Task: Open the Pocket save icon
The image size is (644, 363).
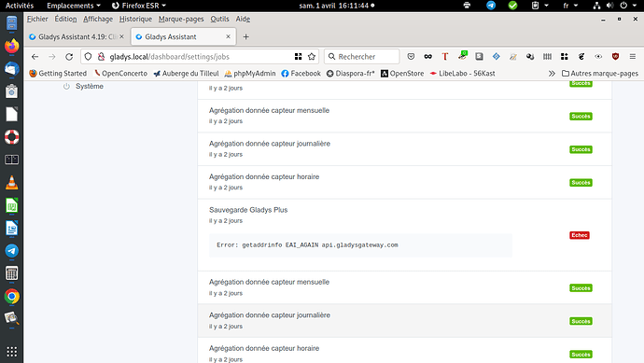Action: point(411,57)
